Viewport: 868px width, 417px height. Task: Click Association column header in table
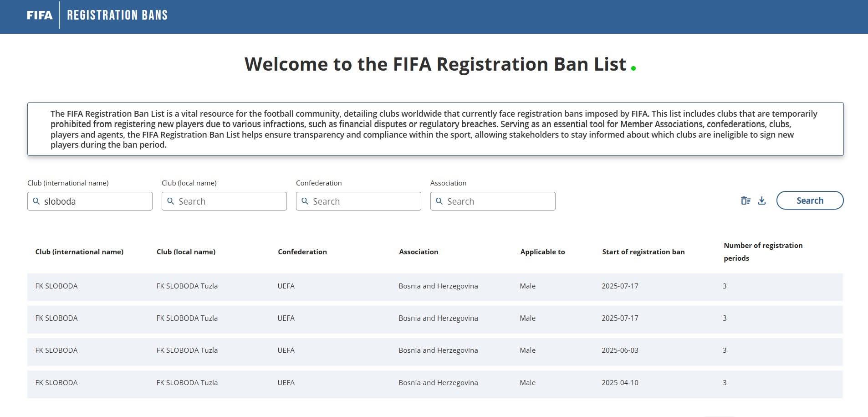click(419, 252)
